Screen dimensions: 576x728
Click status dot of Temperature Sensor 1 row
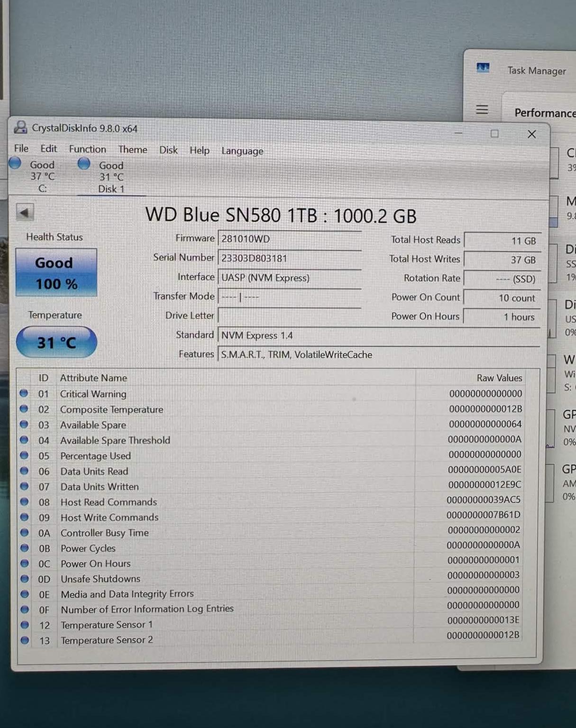tap(25, 625)
